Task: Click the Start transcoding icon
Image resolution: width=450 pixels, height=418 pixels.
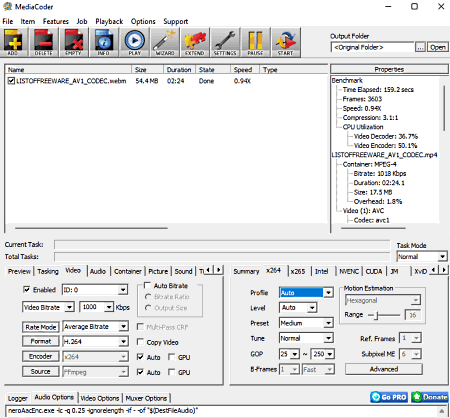Action: click(x=286, y=43)
